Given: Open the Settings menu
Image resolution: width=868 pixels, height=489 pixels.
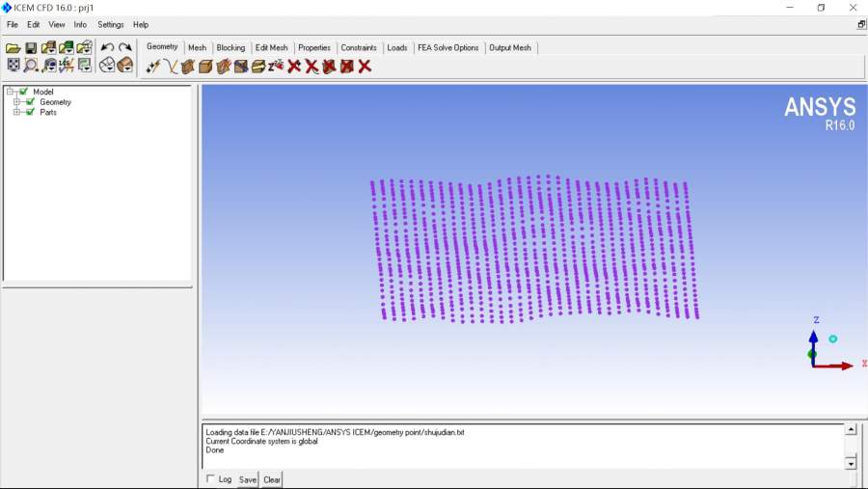Looking at the screenshot, I should pyautogui.click(x=111, y=25).
